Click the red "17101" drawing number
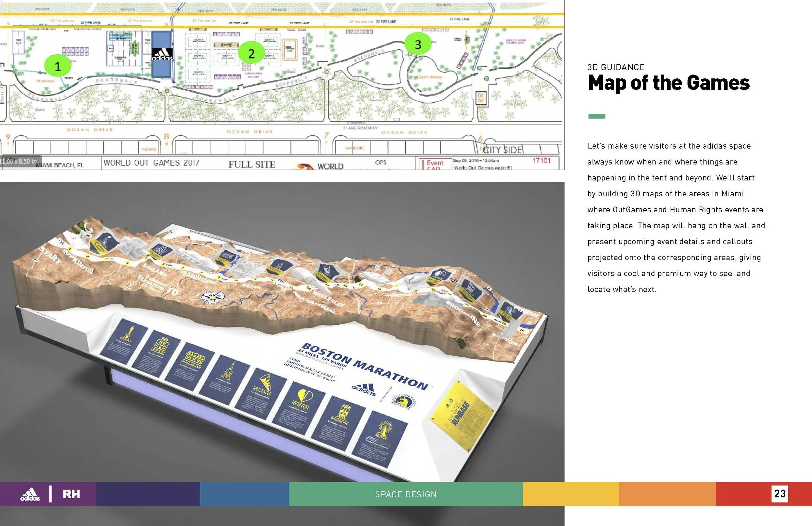The height and width of the screenshot is (526, 812). point(541,161)
